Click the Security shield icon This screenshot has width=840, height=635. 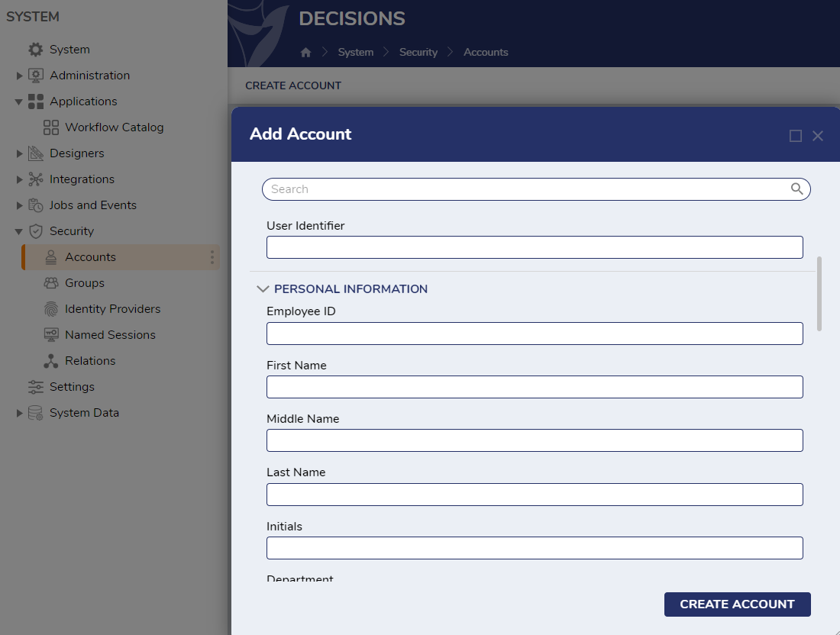pos(35,230)
